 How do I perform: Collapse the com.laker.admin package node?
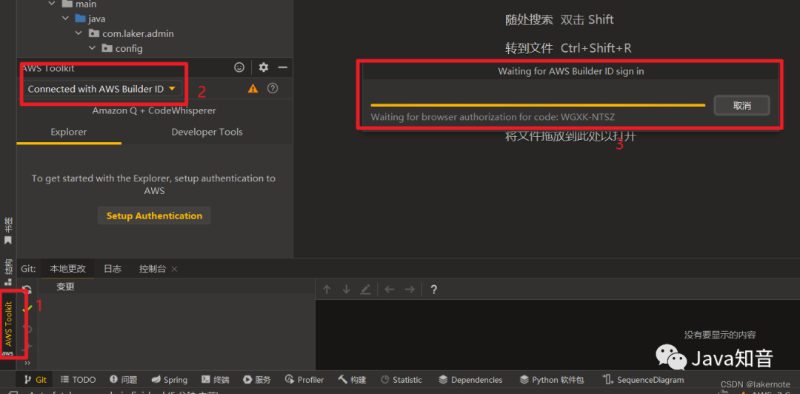tap(79, 34)
